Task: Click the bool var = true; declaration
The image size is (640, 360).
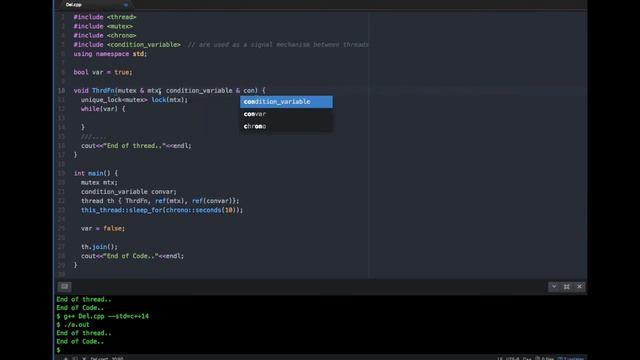Action: tap(103, 72)
